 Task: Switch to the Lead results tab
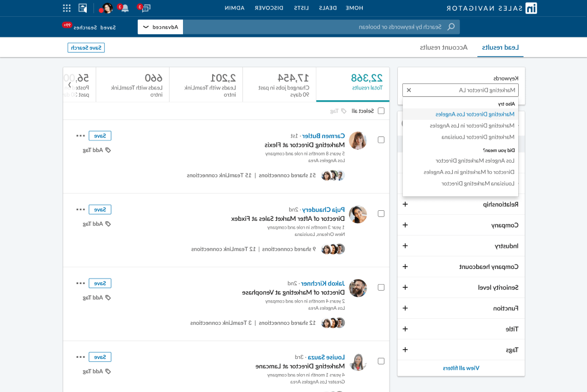(500, 48)
